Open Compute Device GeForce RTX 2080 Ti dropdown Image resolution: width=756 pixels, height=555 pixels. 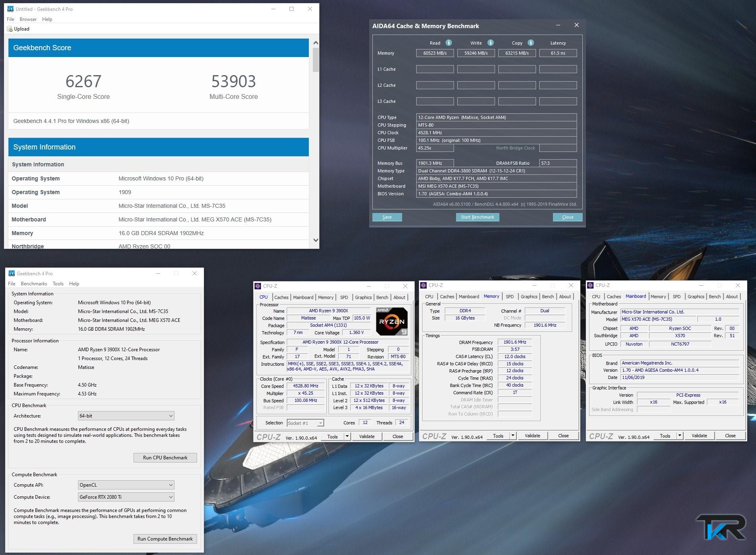(x=126, y=497)
